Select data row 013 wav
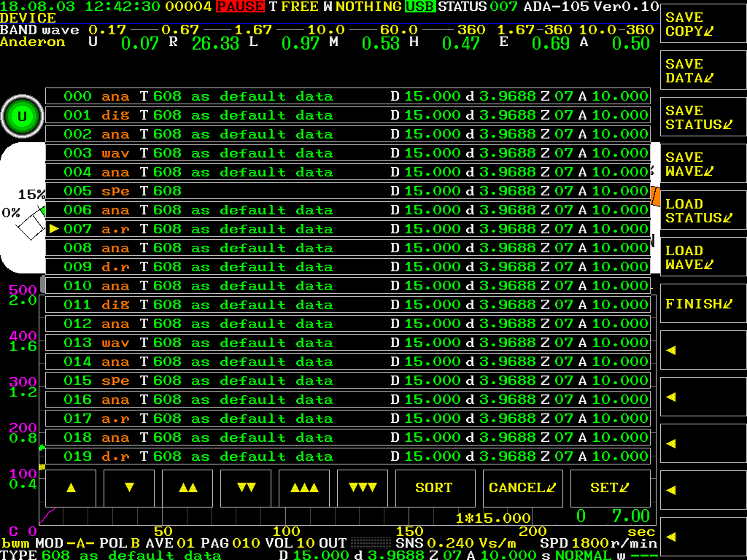 348,343
